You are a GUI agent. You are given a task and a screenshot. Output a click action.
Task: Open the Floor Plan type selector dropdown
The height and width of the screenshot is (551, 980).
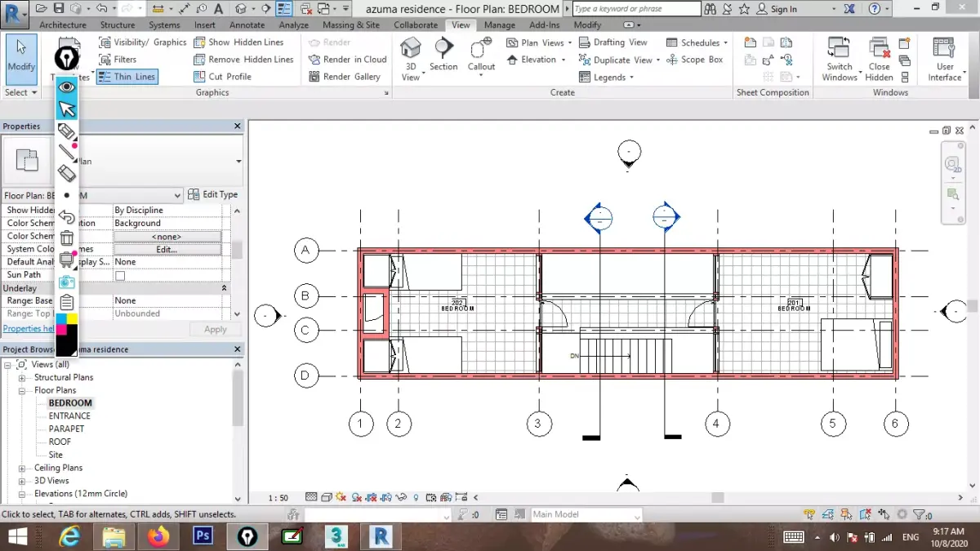pyautogui.click(x=92, y=195)
